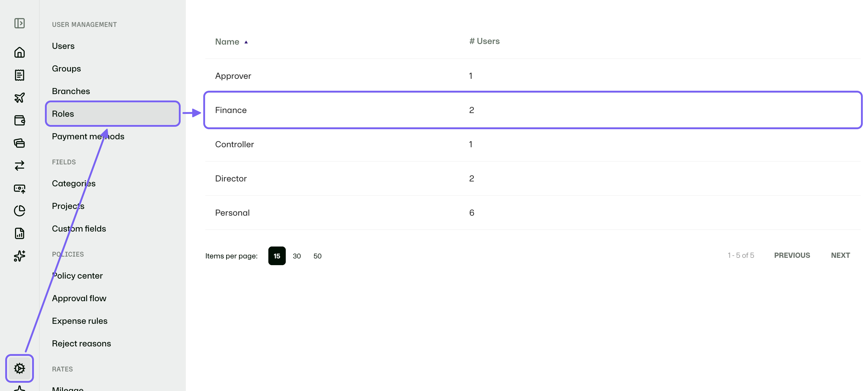Open the Finance role row
This screenshot has width=868, height=391.
tap(533, 110)
